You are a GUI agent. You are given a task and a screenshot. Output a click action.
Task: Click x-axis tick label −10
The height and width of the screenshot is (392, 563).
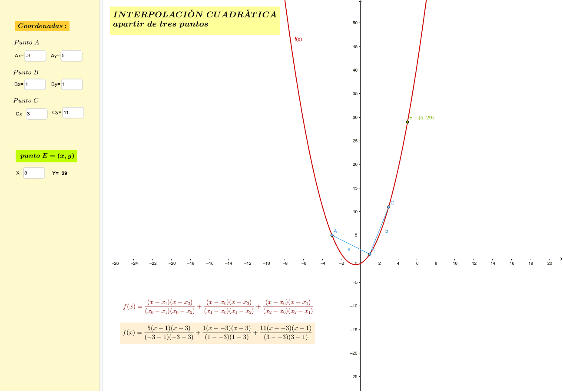point(266,263)
